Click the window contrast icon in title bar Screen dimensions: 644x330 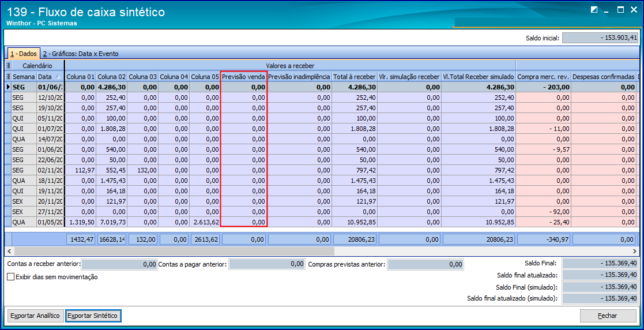594,10
